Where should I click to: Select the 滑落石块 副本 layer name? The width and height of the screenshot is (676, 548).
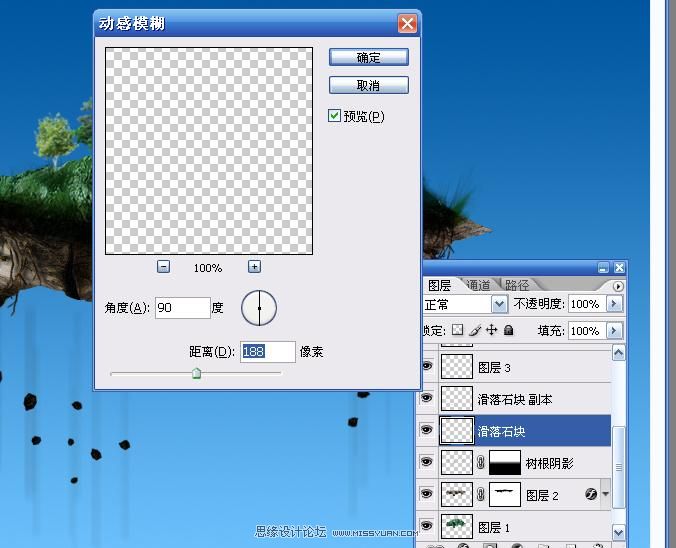click(515, 399)
